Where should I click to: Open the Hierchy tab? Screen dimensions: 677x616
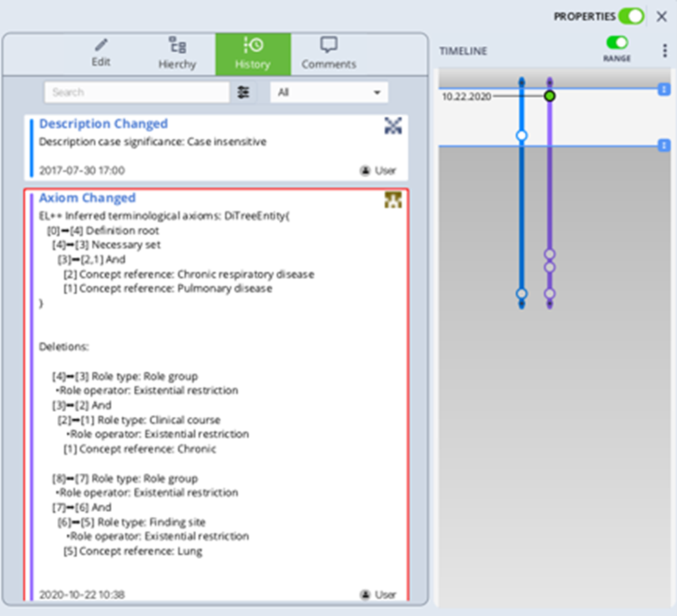pyautogui.click(x=177, y=54)
